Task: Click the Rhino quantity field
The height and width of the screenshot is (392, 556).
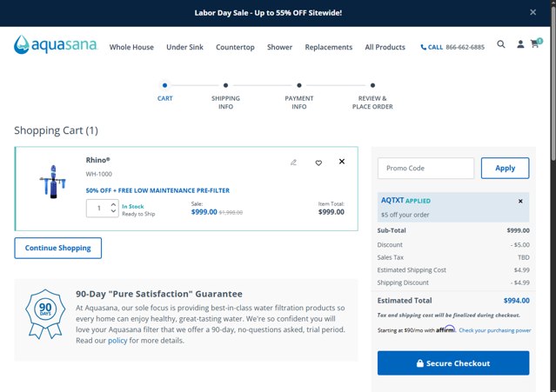Action: (x=98, y=209)
